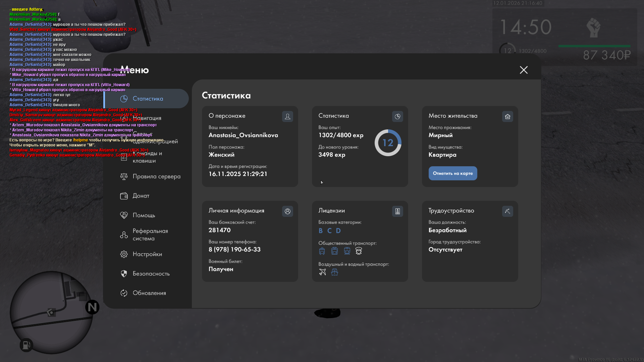This screenshot has height=362, width=644.
Task: Click the taxi license icon in public transport
Action: 359,251
